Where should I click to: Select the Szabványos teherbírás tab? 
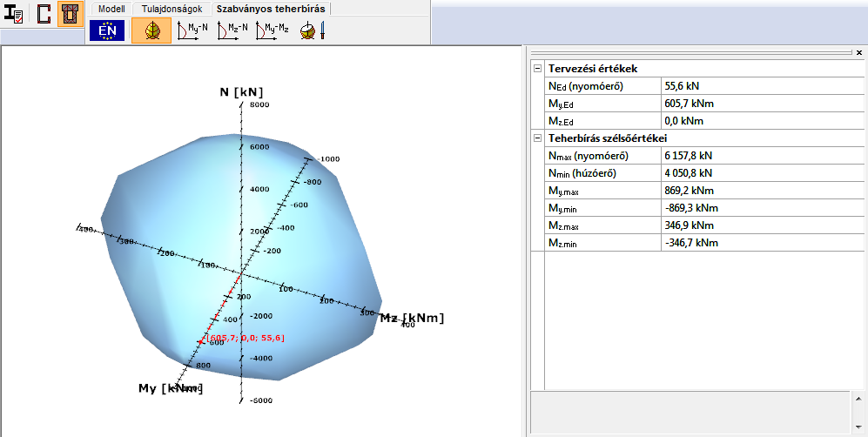coord(271,9)
